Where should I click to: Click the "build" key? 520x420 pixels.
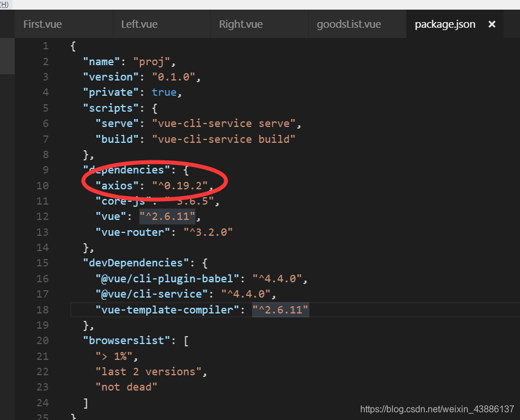(117, 139)
